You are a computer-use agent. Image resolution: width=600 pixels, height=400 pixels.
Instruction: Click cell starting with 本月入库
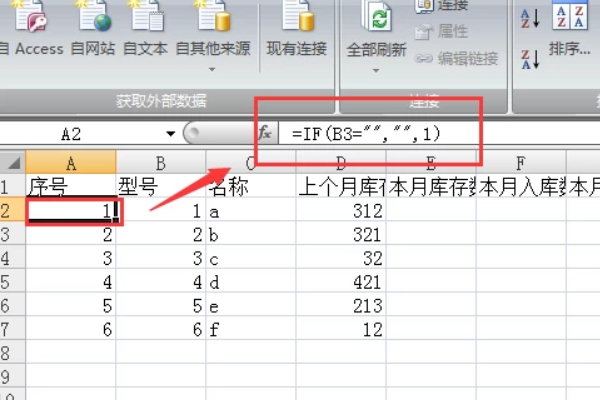(x=521, y=187)
